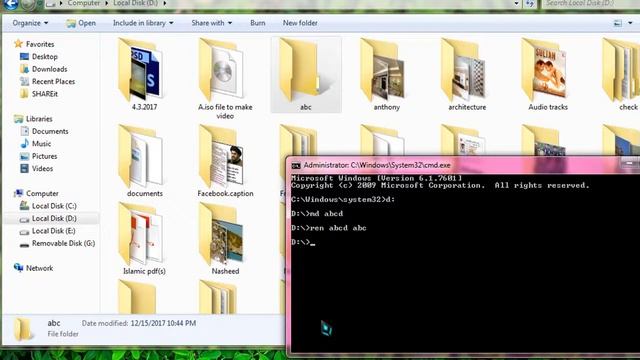Viewport: 640px width, 360px height.
Task: Click the Burn toolbar button
Action: pyautogui.click(x=258, y=23)
